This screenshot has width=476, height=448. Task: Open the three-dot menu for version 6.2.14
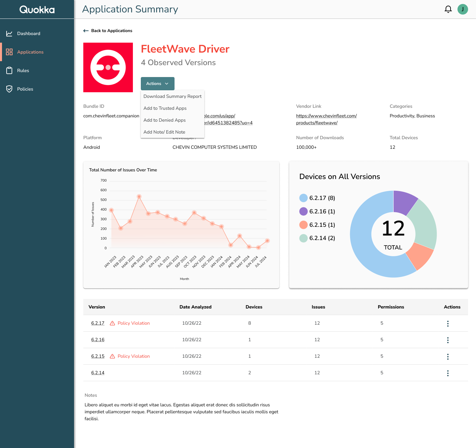(x=448, y=373)
